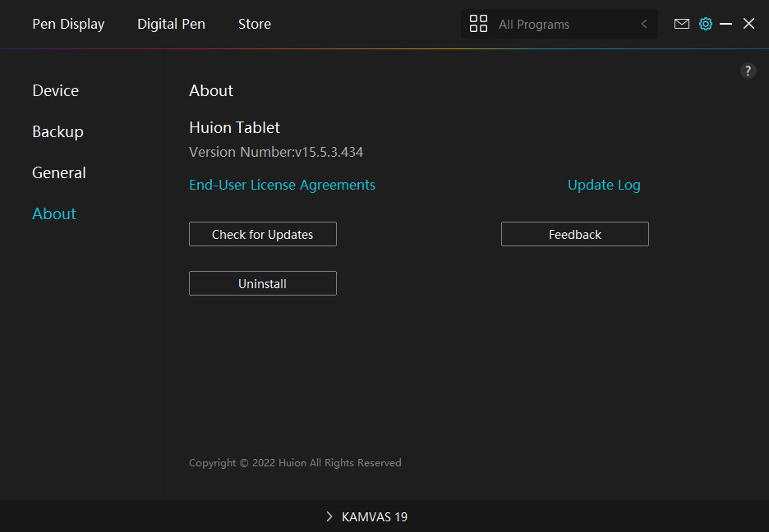The image size is (769, 532).
Task: Collapse the All Programs selector arrow
Action: tap(644, 24)
